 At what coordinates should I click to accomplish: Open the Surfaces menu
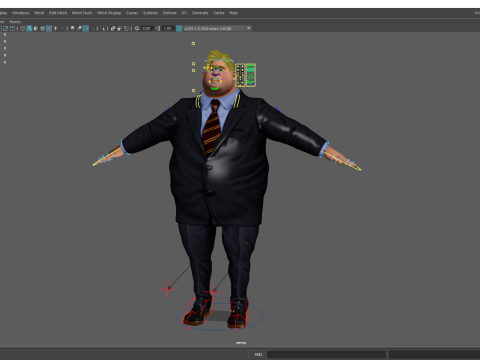pos(150,13)
